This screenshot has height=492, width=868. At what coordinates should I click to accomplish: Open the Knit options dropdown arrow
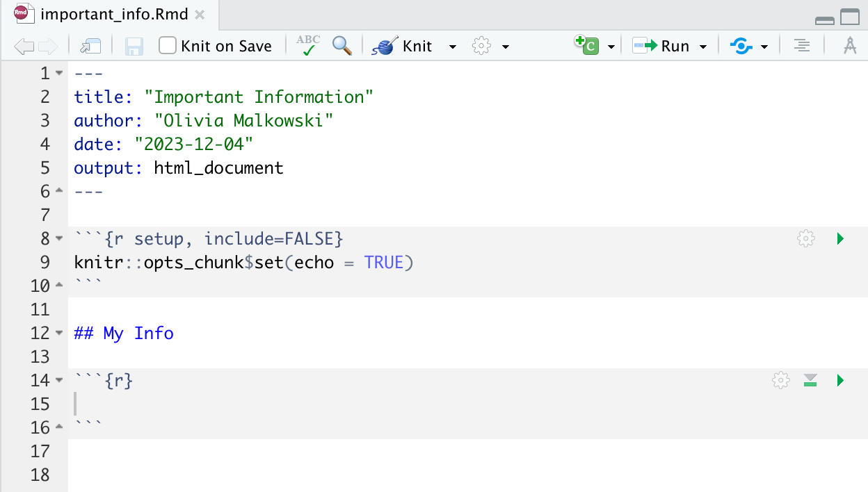[x=453, y=47]
